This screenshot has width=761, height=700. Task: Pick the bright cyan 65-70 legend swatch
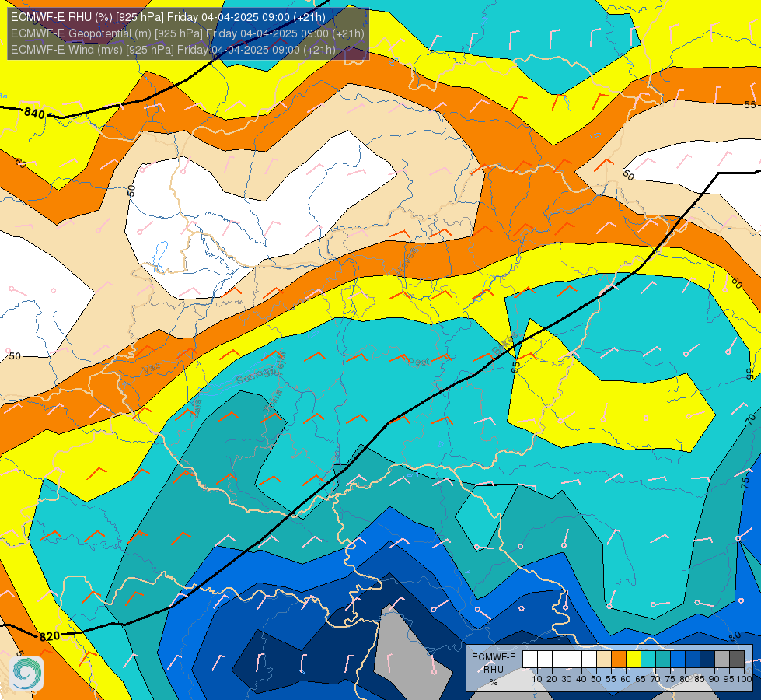(x=648, y=659)
